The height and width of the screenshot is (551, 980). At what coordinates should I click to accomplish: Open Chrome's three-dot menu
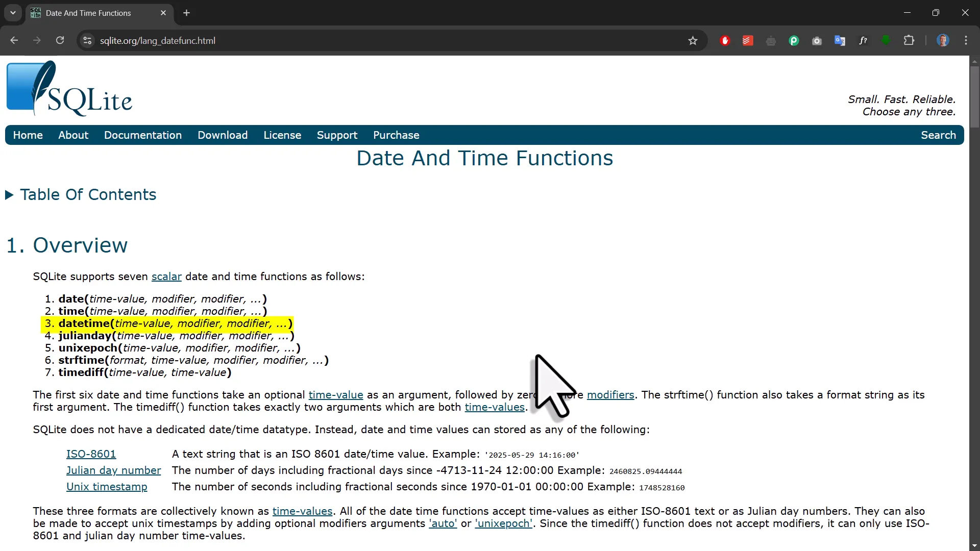pyautogui.click(x=966, y=40)
